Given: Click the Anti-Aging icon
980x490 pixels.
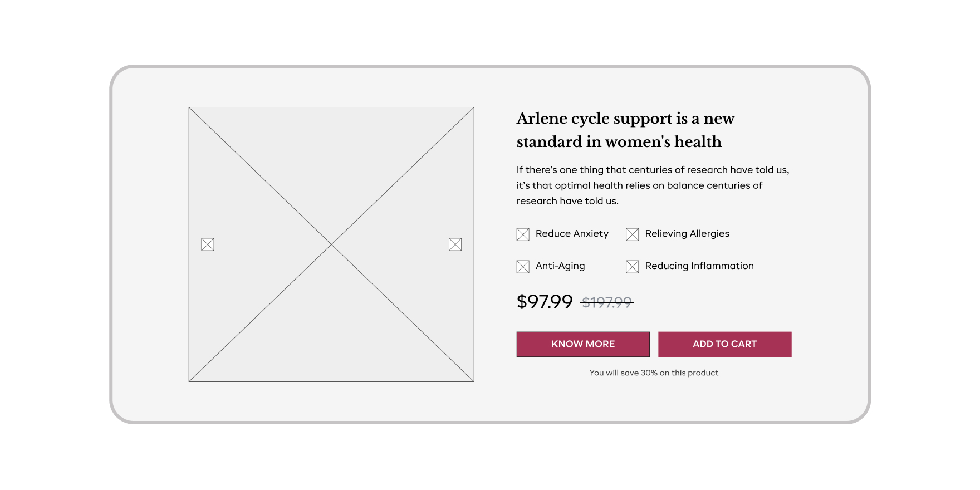Looking at the screenshot, I should click(x=523, y=267).
